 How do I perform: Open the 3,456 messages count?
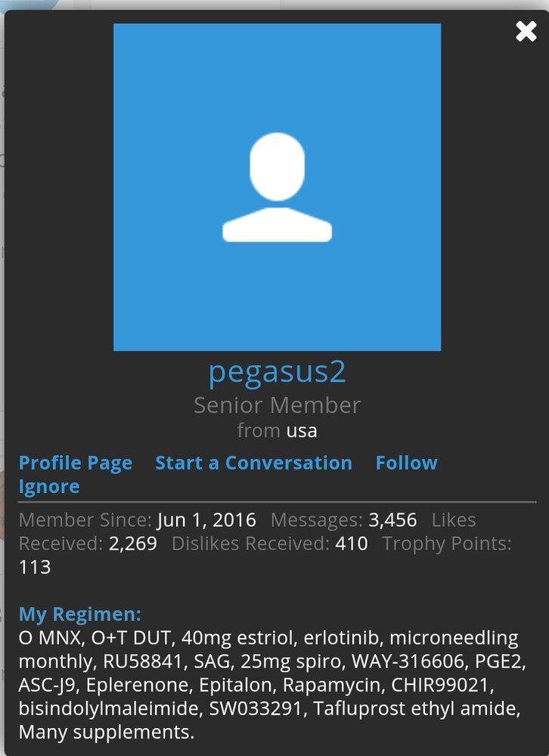[392, 520]
